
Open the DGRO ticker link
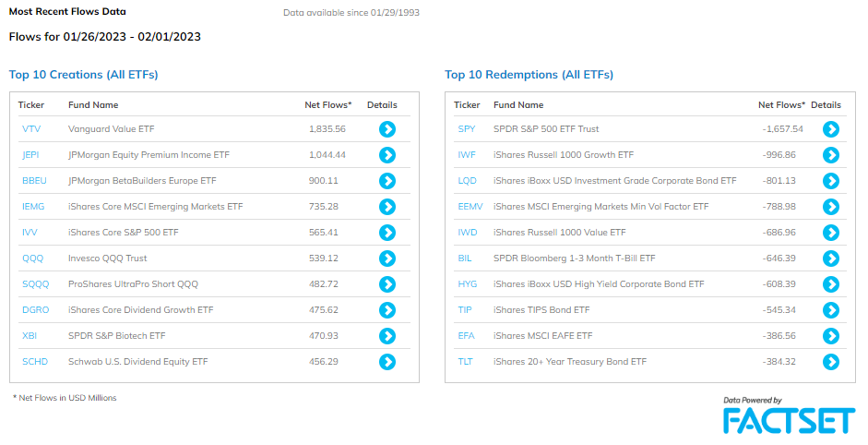tap(35, 310)
